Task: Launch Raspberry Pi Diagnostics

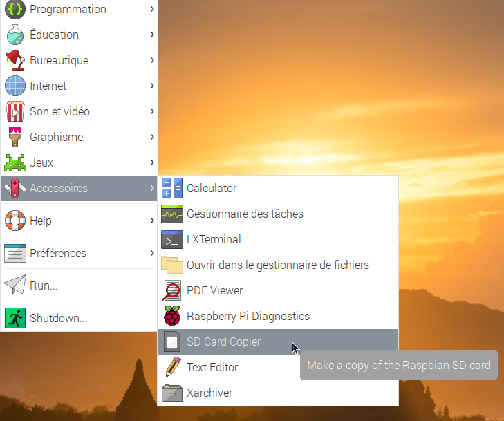Action: 278,316
